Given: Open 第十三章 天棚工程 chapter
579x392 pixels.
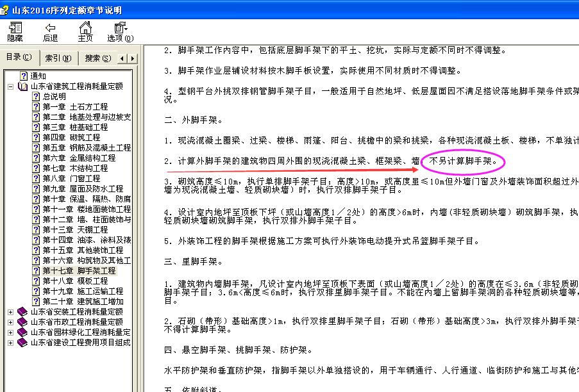Looking at the screenshot, I should [x=75, y=230].
